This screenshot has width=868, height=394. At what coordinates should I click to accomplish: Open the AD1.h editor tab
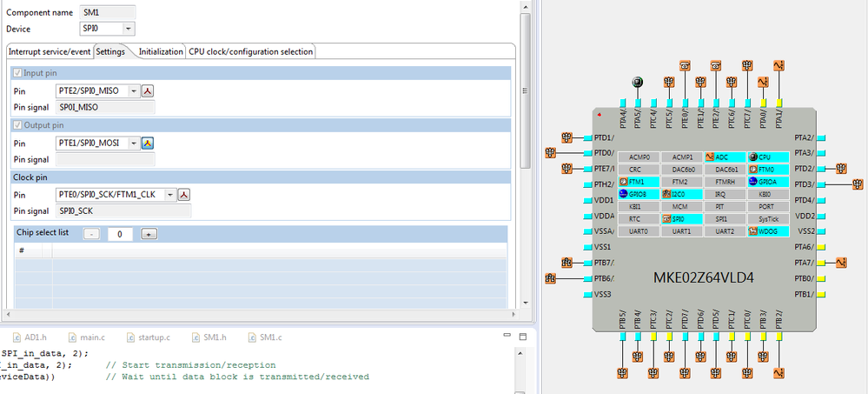pyautogui.click(x=30, y=337)
